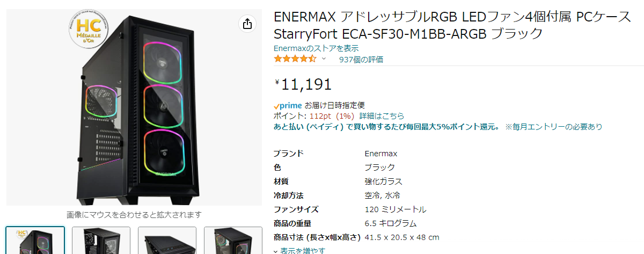Screen dimensions: 644x254
Task: Click the prime logo badge
Action: pos(288,105)
